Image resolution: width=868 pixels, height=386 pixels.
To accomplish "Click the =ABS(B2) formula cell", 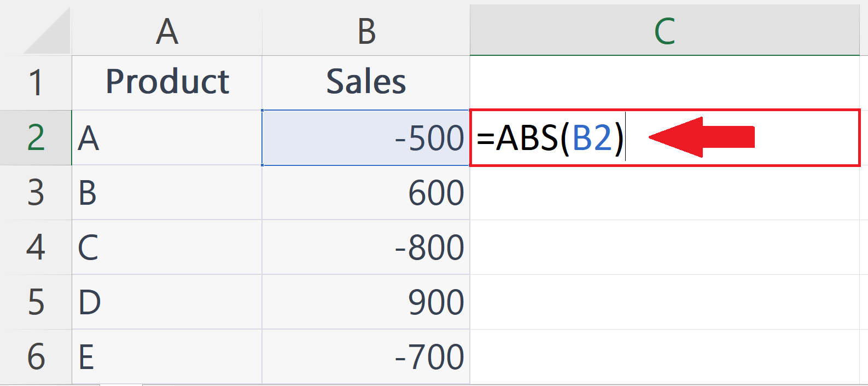I will (x=665, y=137).
